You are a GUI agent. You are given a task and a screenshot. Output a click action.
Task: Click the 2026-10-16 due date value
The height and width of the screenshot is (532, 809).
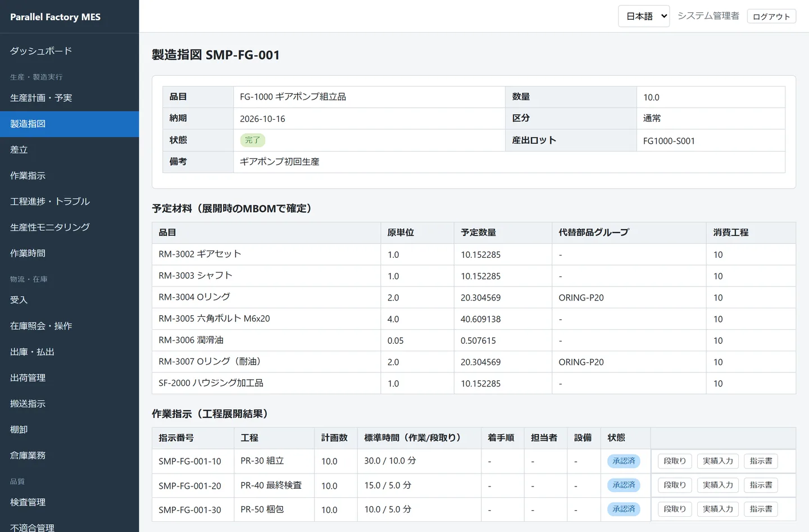click(262, 119)
